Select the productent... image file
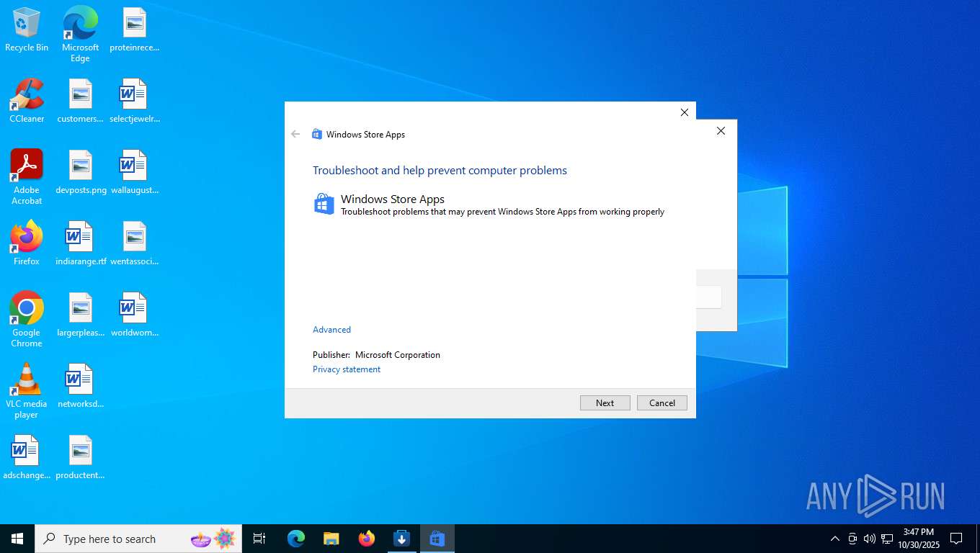Screen dimensions: 980x553 click(x=80, y=457)
